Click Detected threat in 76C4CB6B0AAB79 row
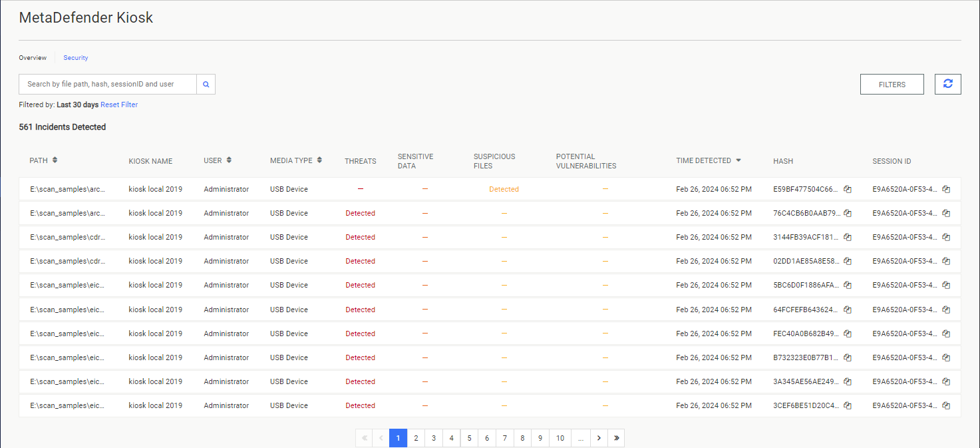980x448 pixels. (360, 213)
